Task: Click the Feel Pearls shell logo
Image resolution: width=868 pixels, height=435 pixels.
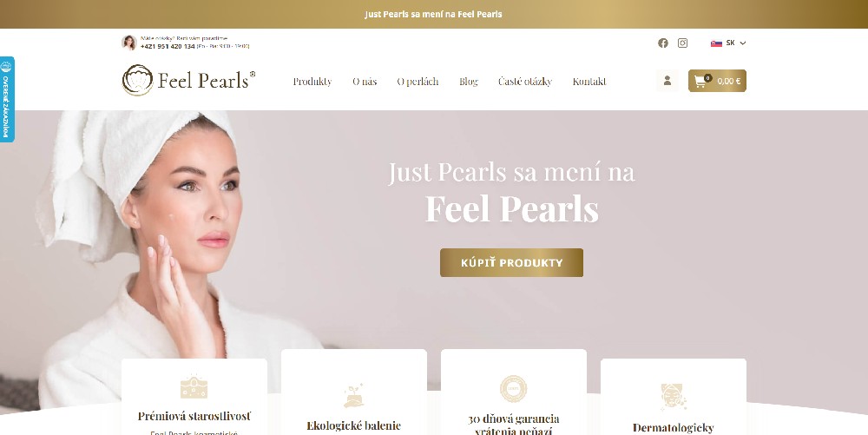Action: pos(137,80)
